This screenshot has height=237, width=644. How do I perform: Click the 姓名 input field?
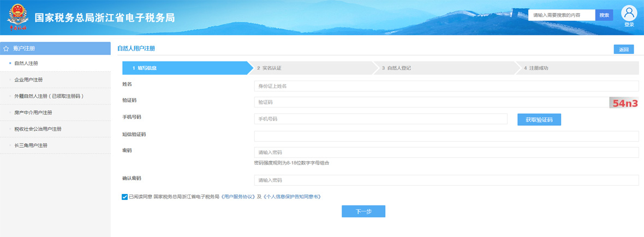pyautogui.click(x=446, y=86)
